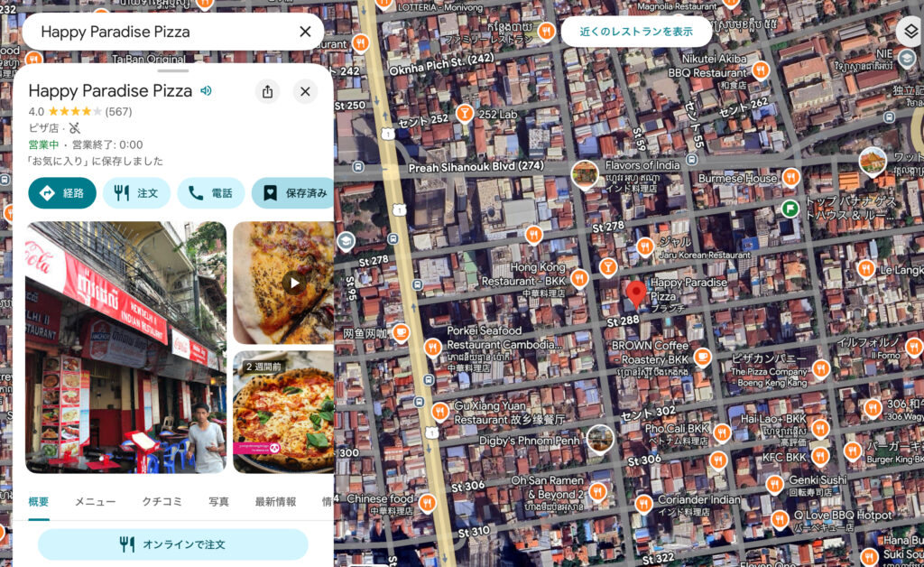
Task: Switch to the クチコミ reviews tab
Action: [162, 502]
